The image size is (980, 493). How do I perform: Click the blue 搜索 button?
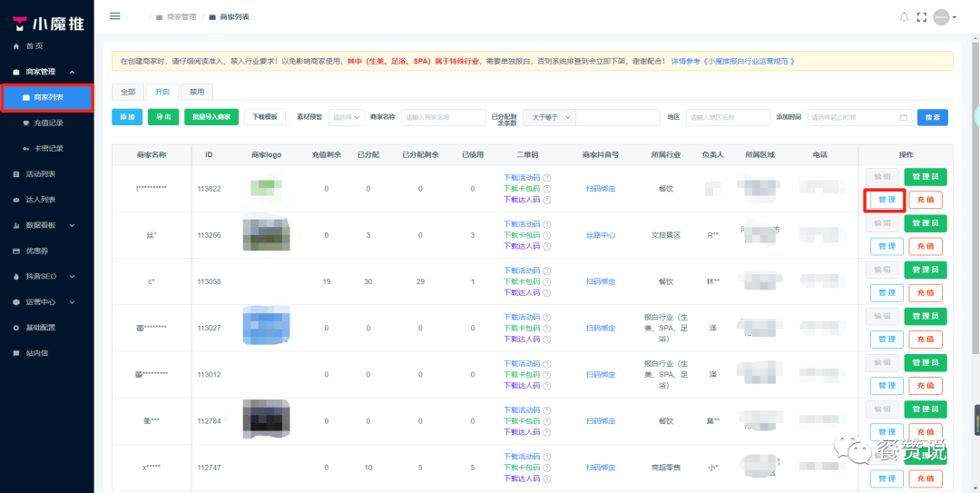click(x=933, y=117)
